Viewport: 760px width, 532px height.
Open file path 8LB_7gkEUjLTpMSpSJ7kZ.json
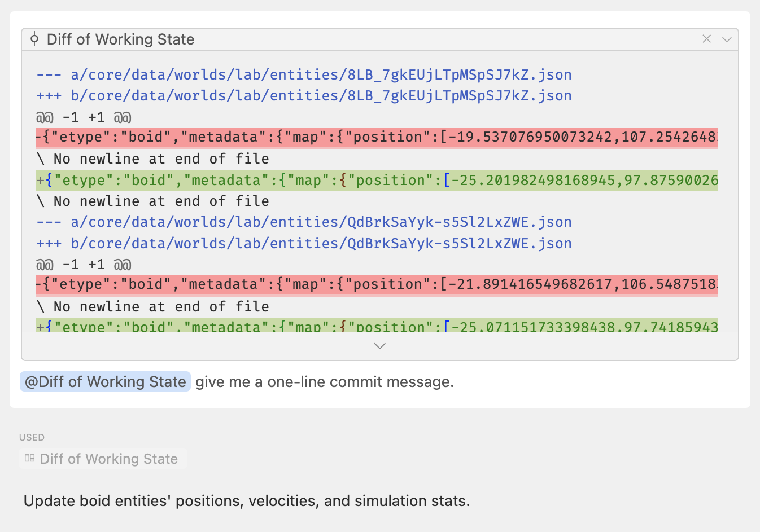(x=305, y=74)
